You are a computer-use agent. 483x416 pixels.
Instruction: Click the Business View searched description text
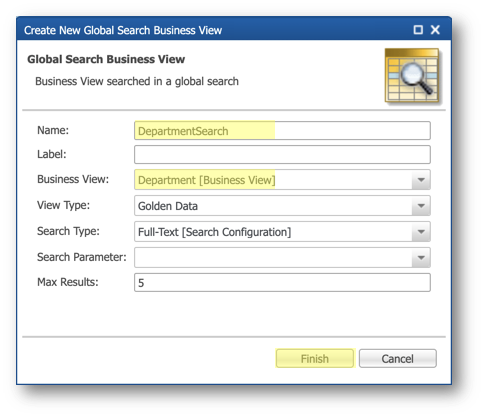[137, 81]
